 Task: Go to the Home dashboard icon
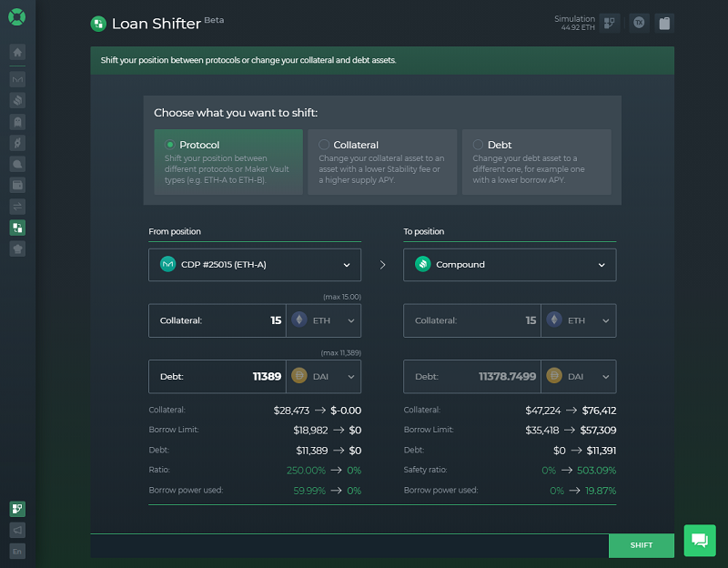[17, 52]
